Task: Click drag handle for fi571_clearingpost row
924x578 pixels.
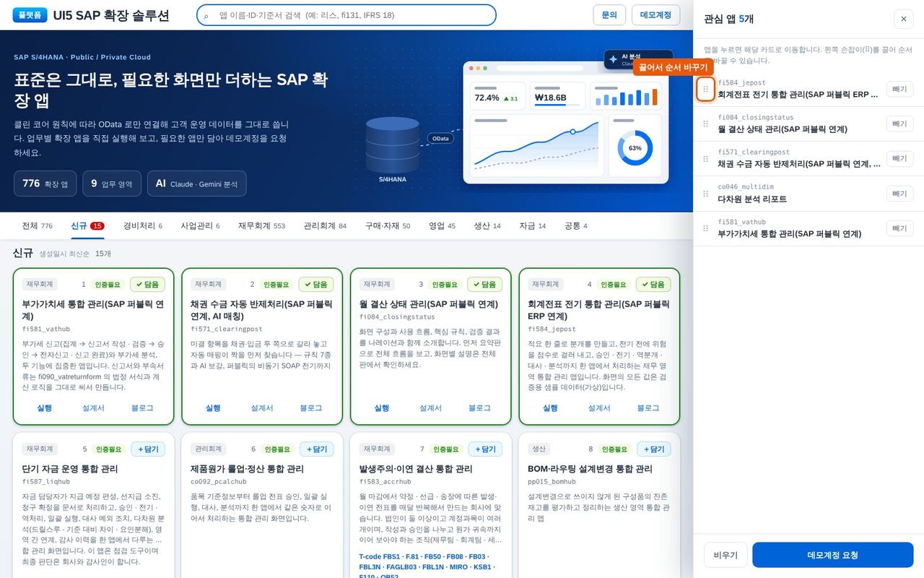Action: click(705, 158)
